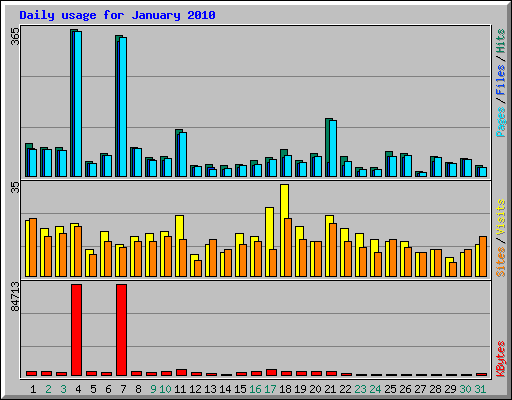512x400 pixels.
Task: Click day 22 on the x-axis
Action: pos(345,389)
